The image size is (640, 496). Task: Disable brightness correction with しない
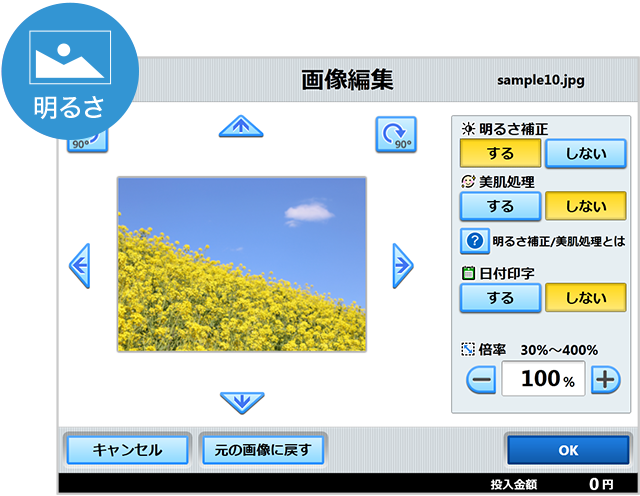click(585, 154)
